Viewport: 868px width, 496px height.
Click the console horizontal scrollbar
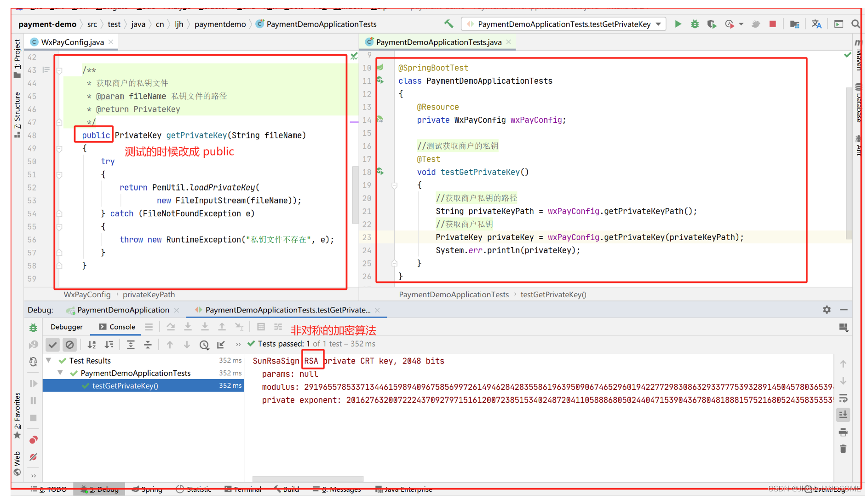pos(308,479)
